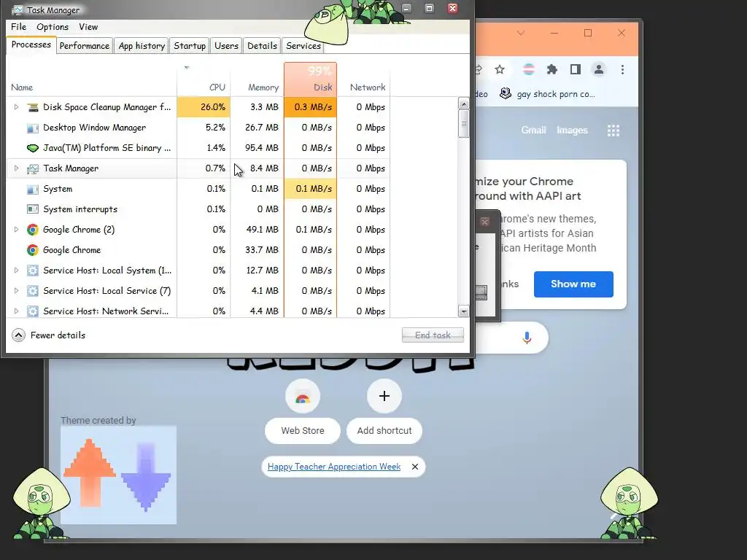Screen dimensions: 747x560
Task: Open the Chrome Extensions puzzle icon
Action: pos(551,70)
